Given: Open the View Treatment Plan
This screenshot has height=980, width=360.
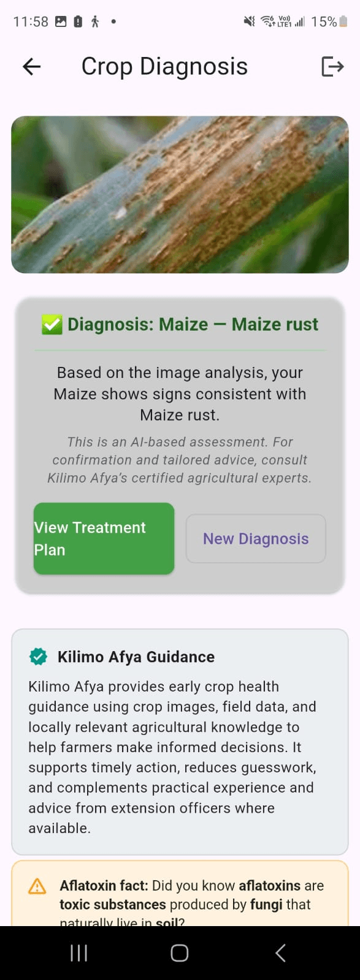Looking at the screenshot, I should pyautogui.click(x=103, y=538).
